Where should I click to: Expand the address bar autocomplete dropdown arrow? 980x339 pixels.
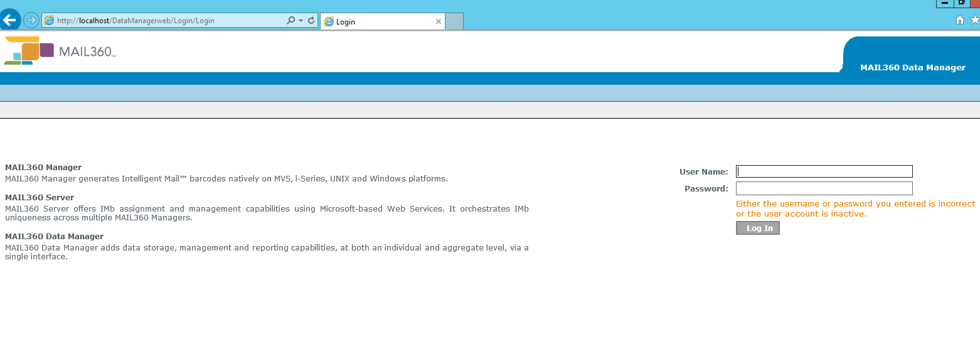301,21
